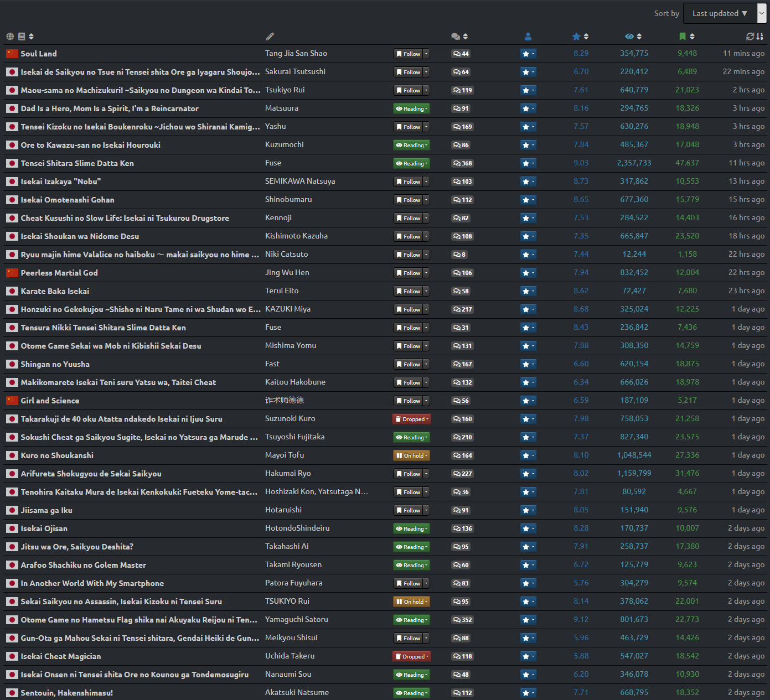The width and height of the screenshot is (770, 700).
Task: Rate Peerless Martial God with star button
Action: coord(528,273)
